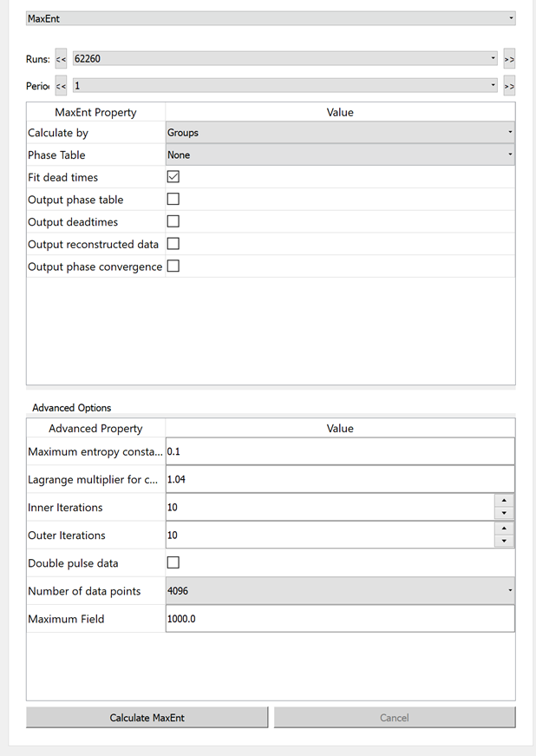536x756 pixels.
Task: Increment Outer Iterations using up arrow
Action: click(504, 529)
